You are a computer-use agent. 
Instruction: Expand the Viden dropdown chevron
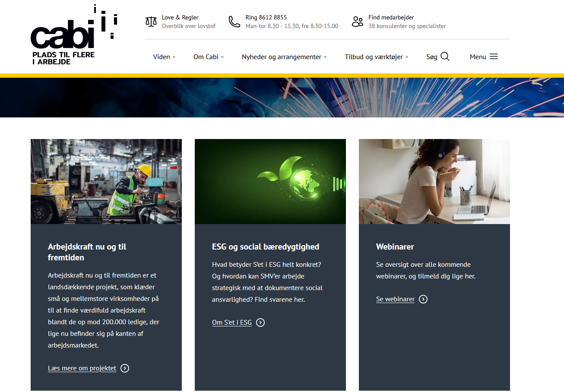[174, 57]
